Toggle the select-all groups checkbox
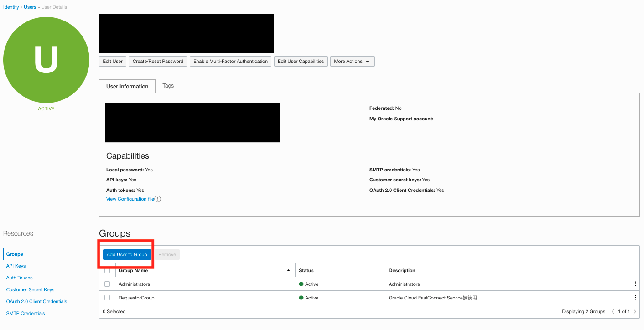Image resolution: width=644 pixels, height=330 pixels. click(x=107, y=270)
